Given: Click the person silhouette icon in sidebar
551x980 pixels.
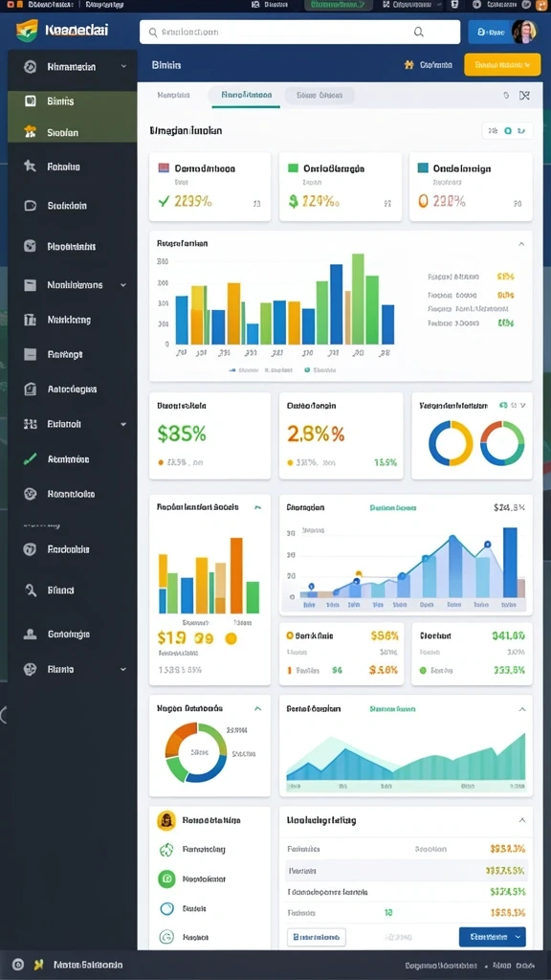Looking at the screenshot, I should 30,634.
